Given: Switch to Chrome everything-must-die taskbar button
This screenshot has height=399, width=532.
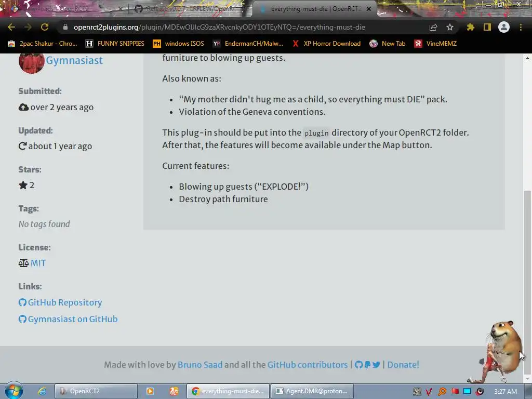Looking at the screenshot, I should (228, 391).
